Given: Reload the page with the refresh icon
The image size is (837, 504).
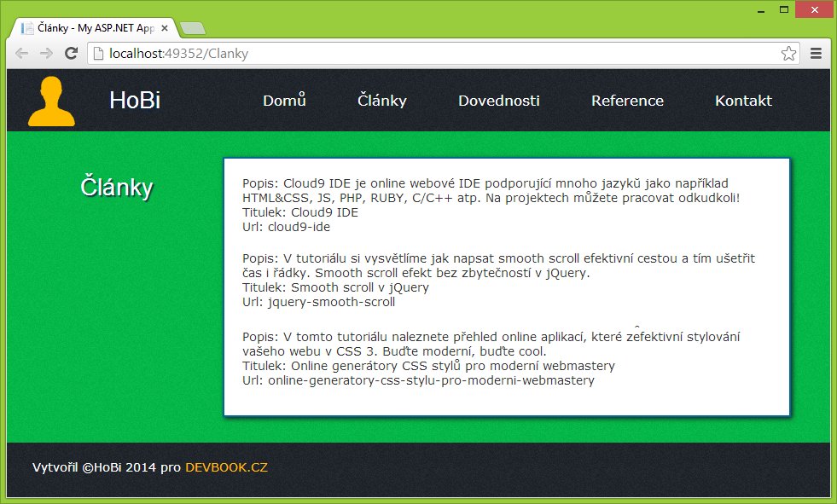Looking at the screenshot, I should tap(72, 52).
